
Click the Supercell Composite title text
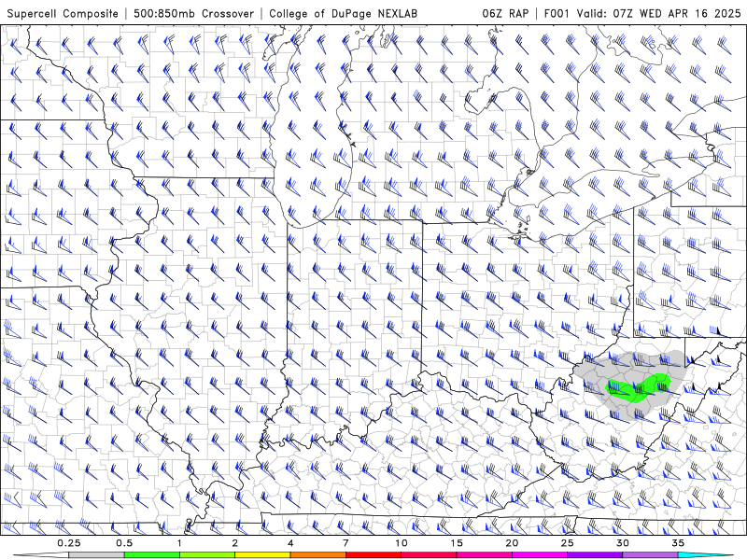[63, 13]
